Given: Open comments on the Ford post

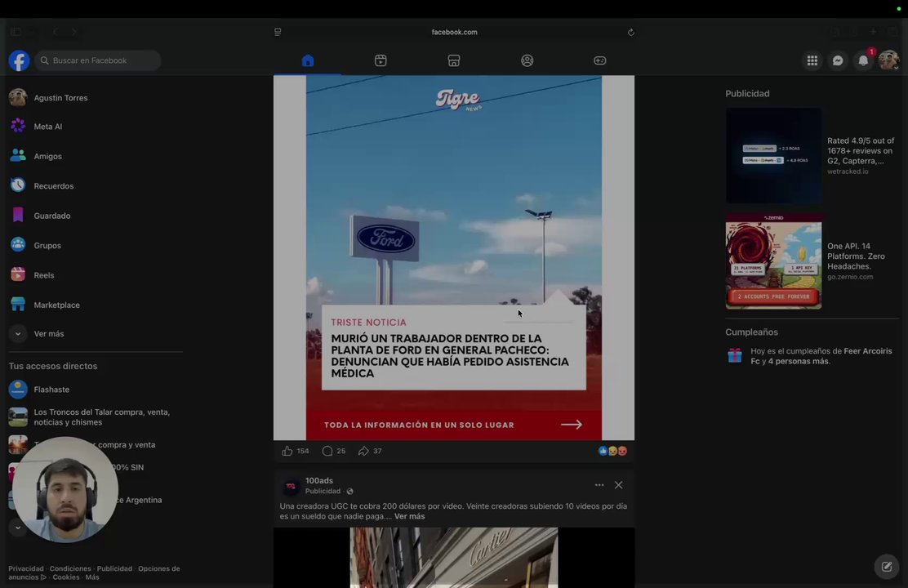Looking at the screenshot, I should (327, 451).
